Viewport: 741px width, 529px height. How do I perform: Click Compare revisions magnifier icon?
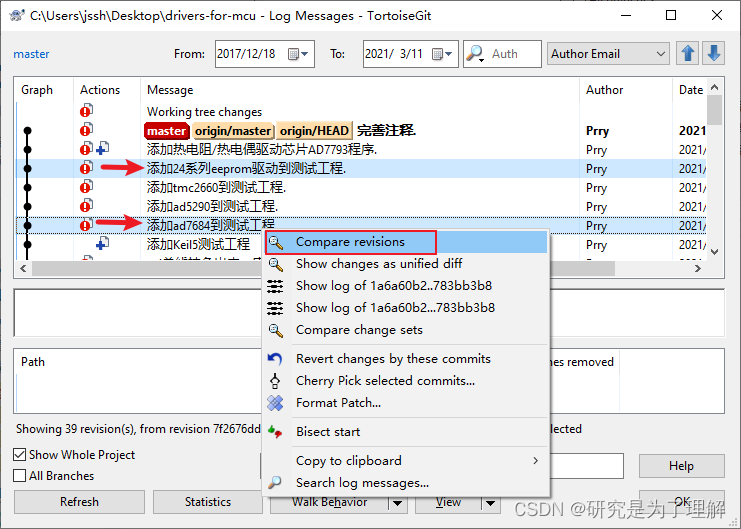click(276, 243)
